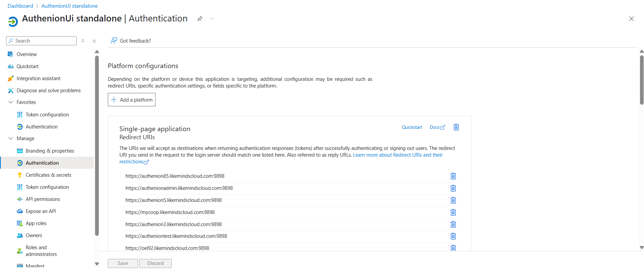
Task: Go to Dashboard breadcrumb
Action: tap(20, 6)
